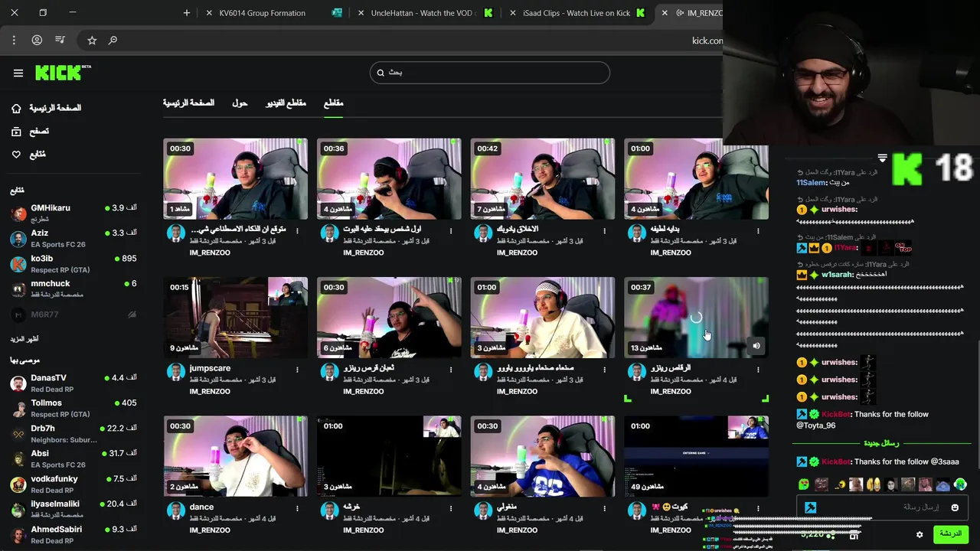Switch to channel الصفحة الرئيسية tab
980x551 pixels.
tap(188, 103)
